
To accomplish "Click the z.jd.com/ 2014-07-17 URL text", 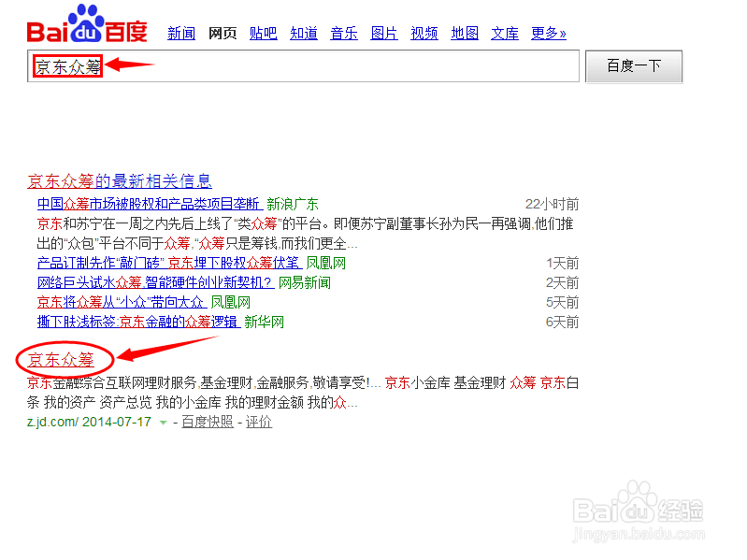I will (x=89, y=422).
